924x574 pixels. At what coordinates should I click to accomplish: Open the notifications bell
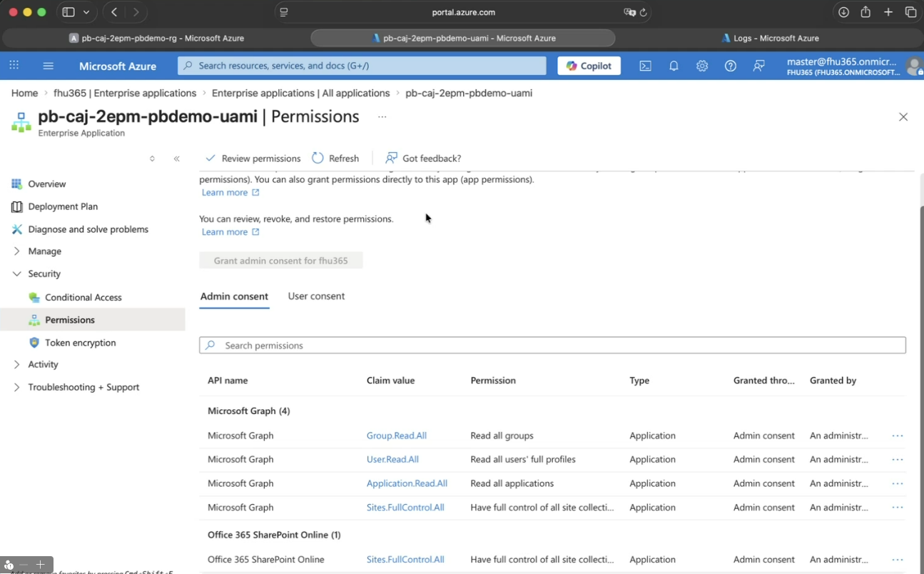pyautogui.click(x=674, y=66)
